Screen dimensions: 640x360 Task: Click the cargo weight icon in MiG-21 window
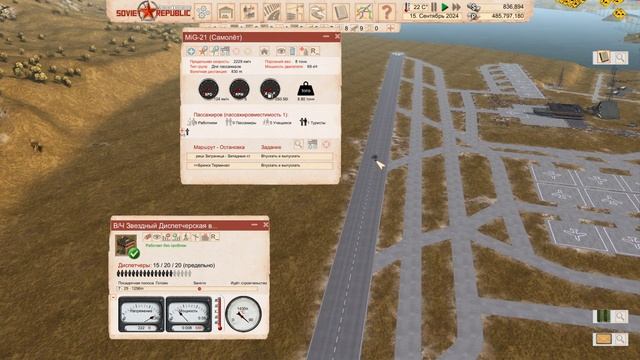(x=306, y=89)
